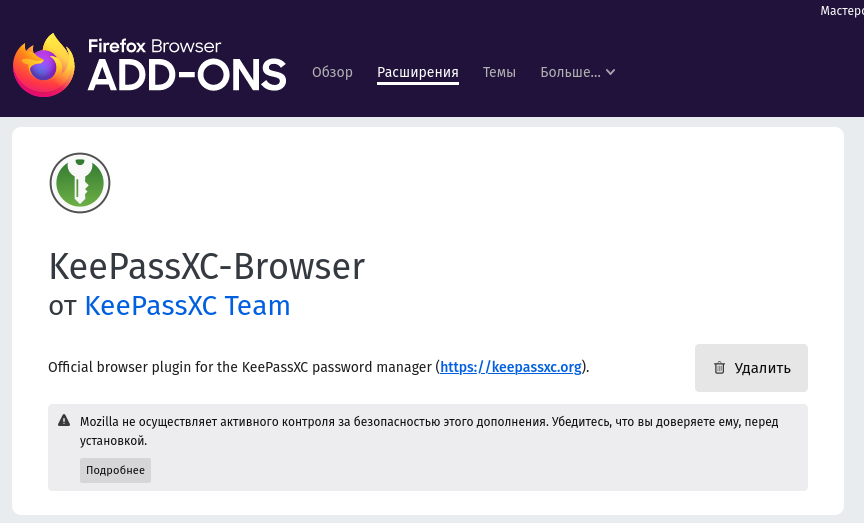864x523 pixels.
Task: Click the trash can icon on Удалить
Action: coord(719,368)
